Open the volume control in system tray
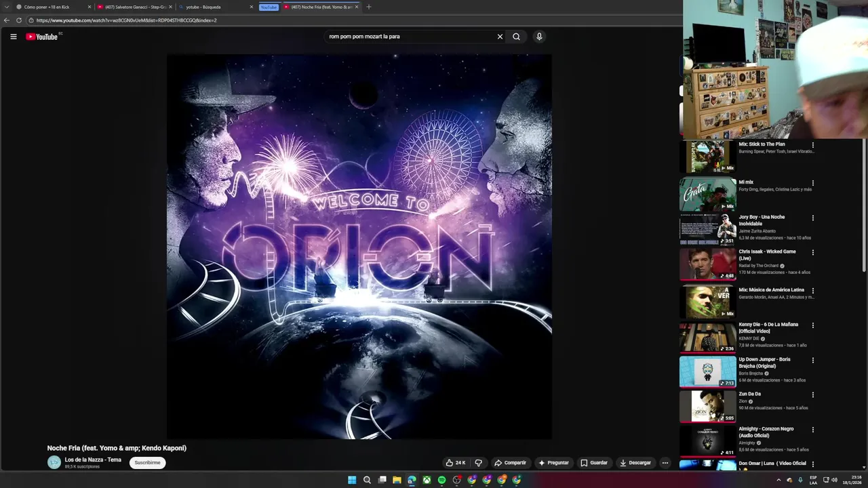The height and width of the screenshot is (488, 868). pyautogui.click(x=834, y=480)
